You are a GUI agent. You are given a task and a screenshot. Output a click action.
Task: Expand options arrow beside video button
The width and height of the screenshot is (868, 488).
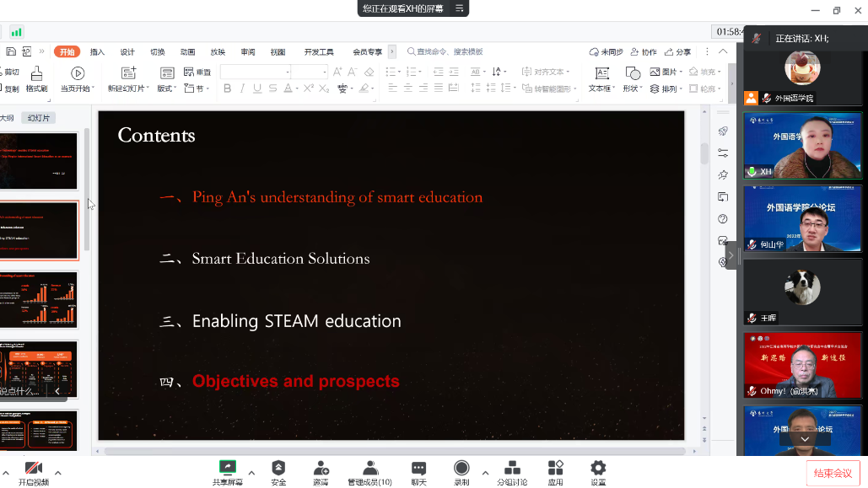pos(58,472)
